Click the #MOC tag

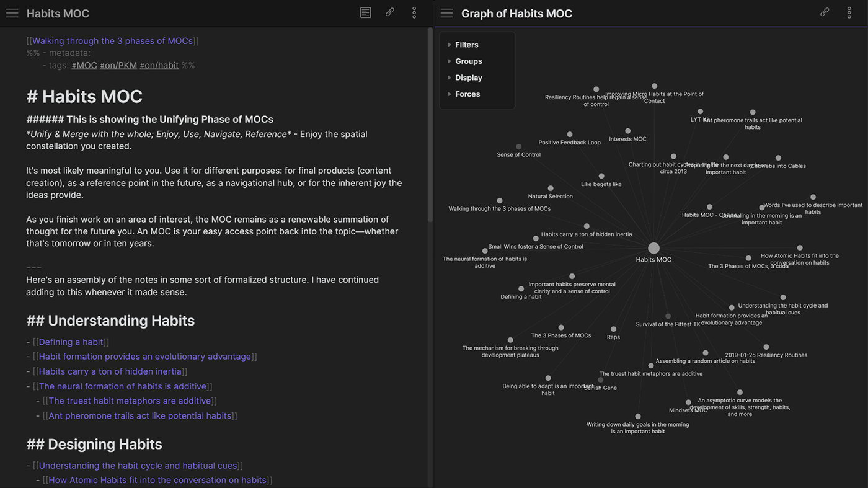[84, 64]
